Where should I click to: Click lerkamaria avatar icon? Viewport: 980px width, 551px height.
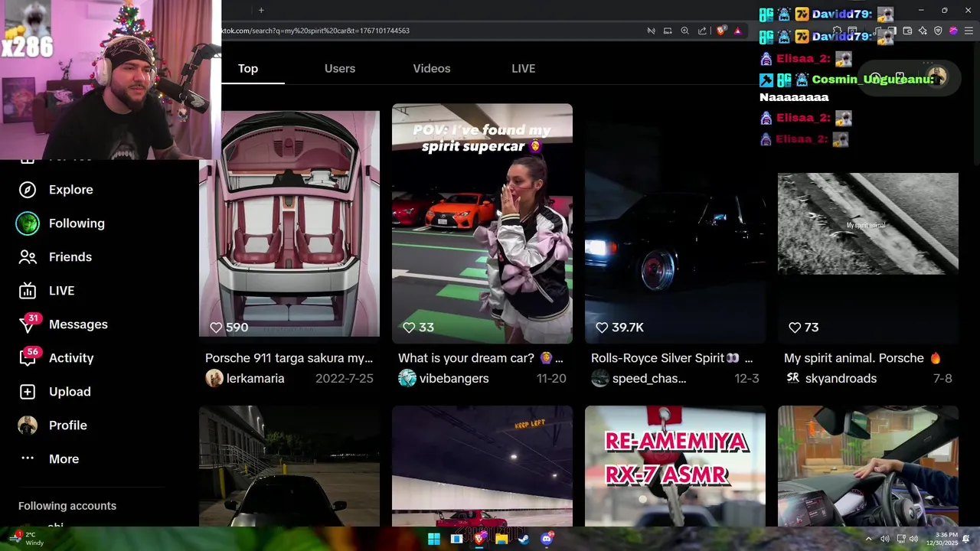click(x=214, y=378)
